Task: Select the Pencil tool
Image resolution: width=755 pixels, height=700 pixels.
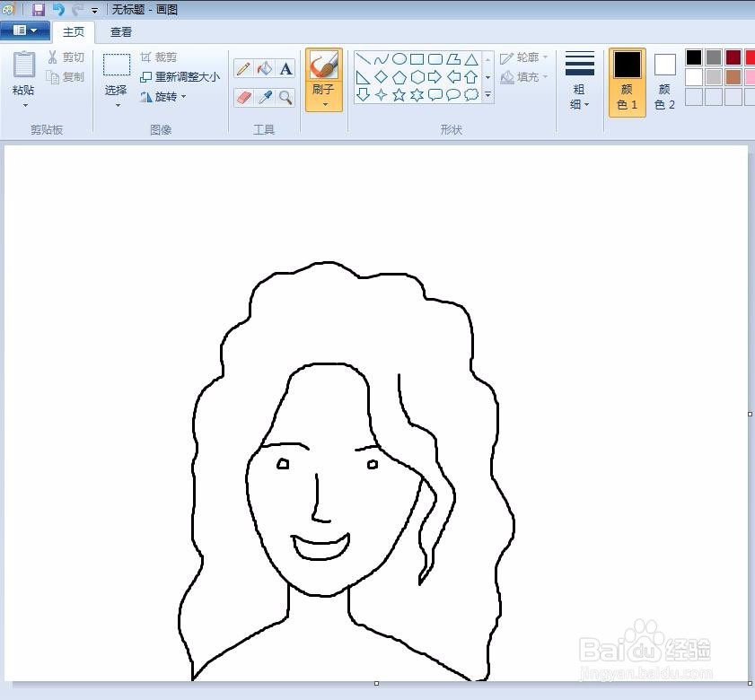Action: pos(242,68)
